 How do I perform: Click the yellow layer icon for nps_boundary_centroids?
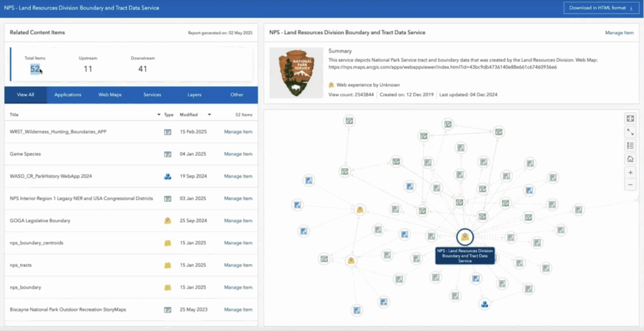[167, 243]
